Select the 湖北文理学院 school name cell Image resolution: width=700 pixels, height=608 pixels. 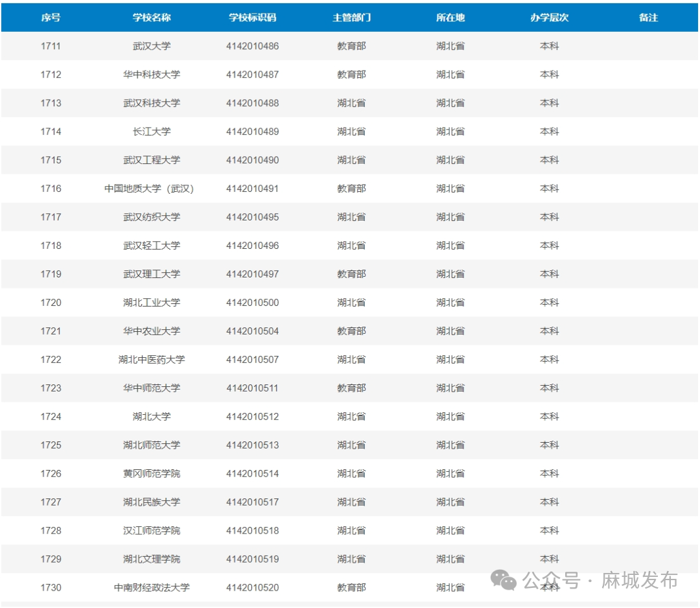click(152, 559)
